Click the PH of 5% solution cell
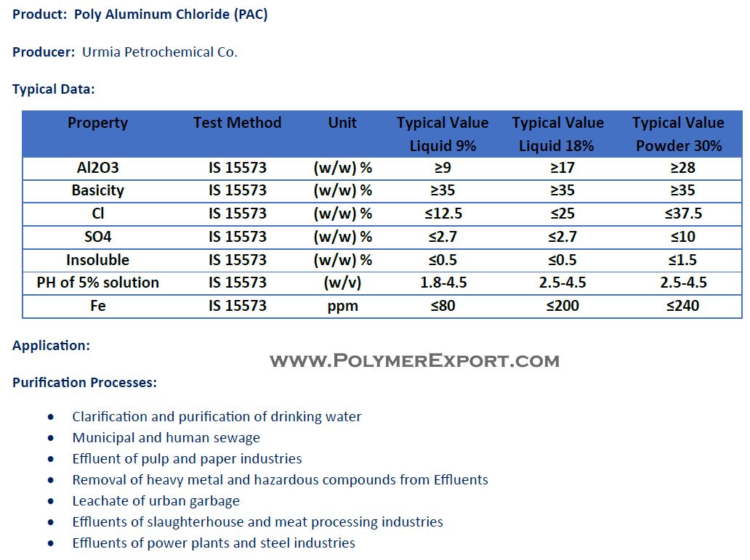 point(97,283)
